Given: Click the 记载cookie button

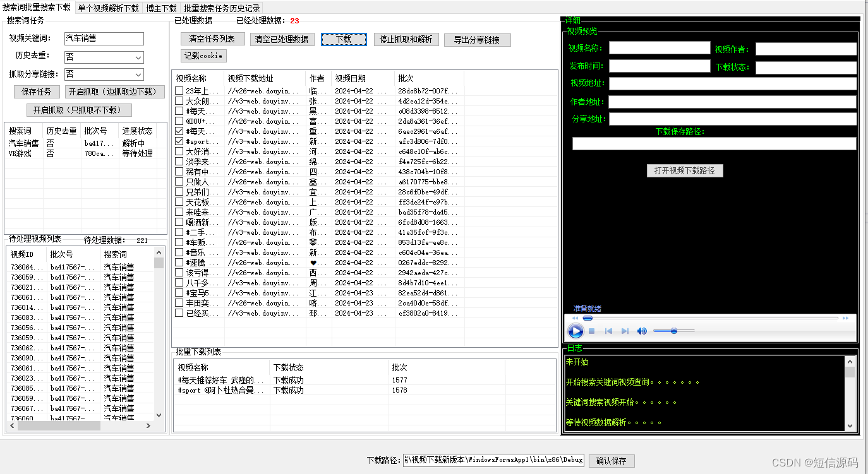Looking at the screenshot, I should pyautogui.click(x=203, y=56).
